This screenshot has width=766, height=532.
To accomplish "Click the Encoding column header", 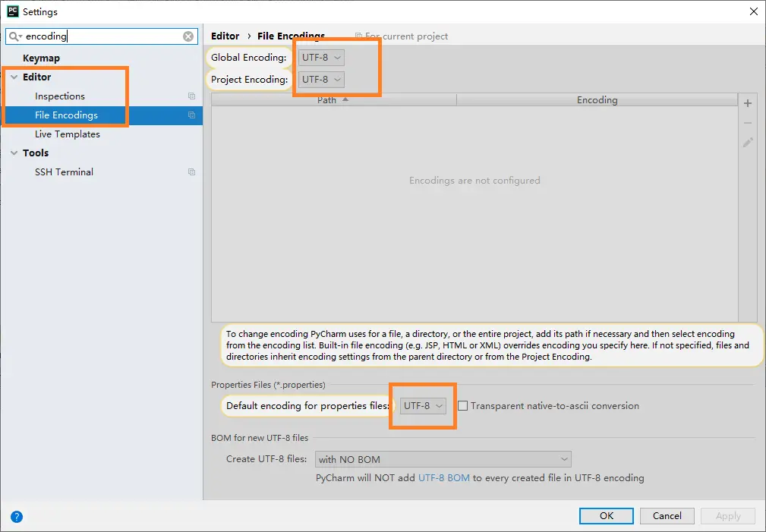I will [x=597, y=100].
